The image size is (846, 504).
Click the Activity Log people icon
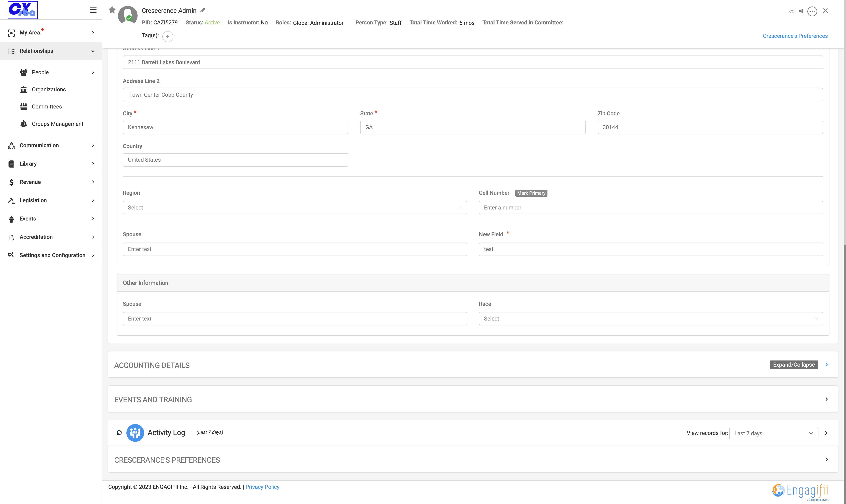[135, 433]
